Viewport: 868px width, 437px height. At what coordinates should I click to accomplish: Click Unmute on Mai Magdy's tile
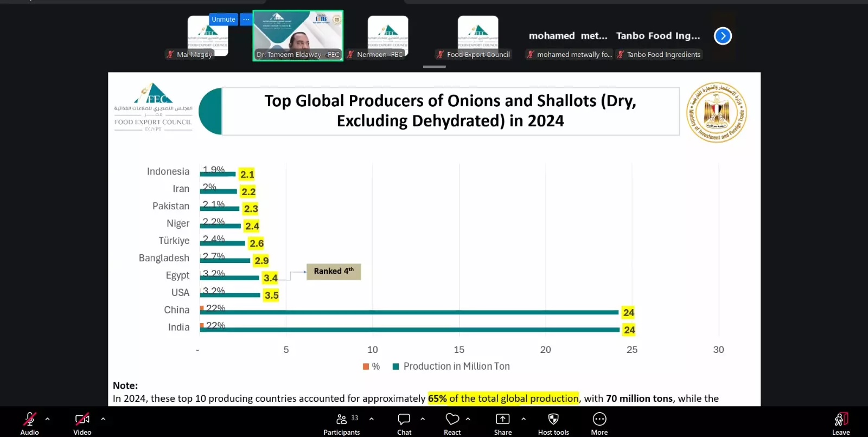tap(223, 20)
